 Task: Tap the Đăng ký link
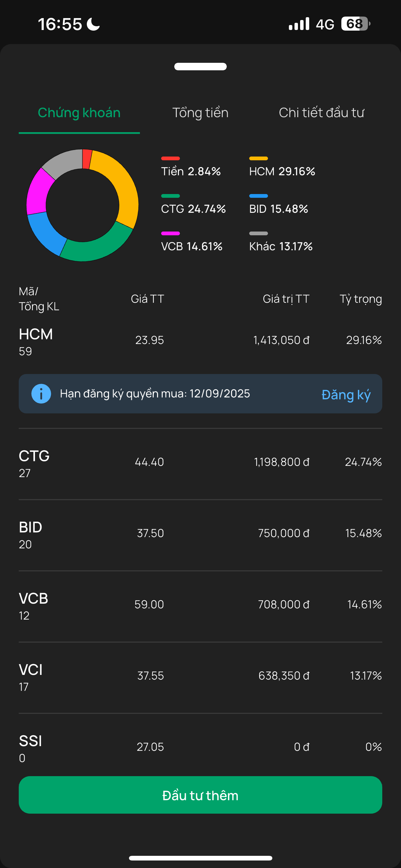(x=346, y=395)
